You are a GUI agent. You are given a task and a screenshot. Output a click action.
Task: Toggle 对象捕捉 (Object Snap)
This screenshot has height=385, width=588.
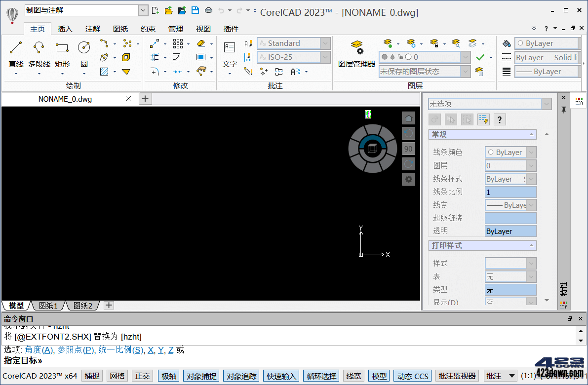(201, 376)
